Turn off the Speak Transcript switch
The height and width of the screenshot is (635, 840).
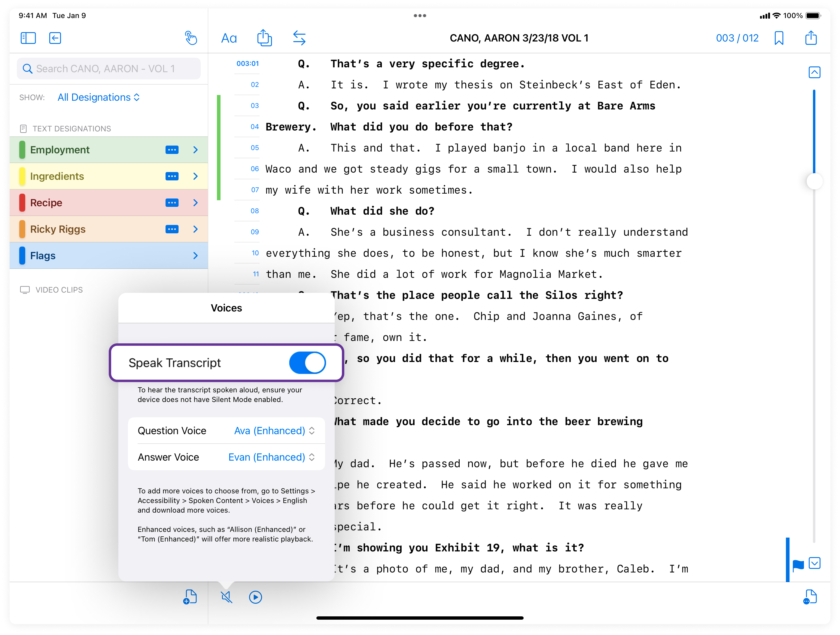pos(307,363)
